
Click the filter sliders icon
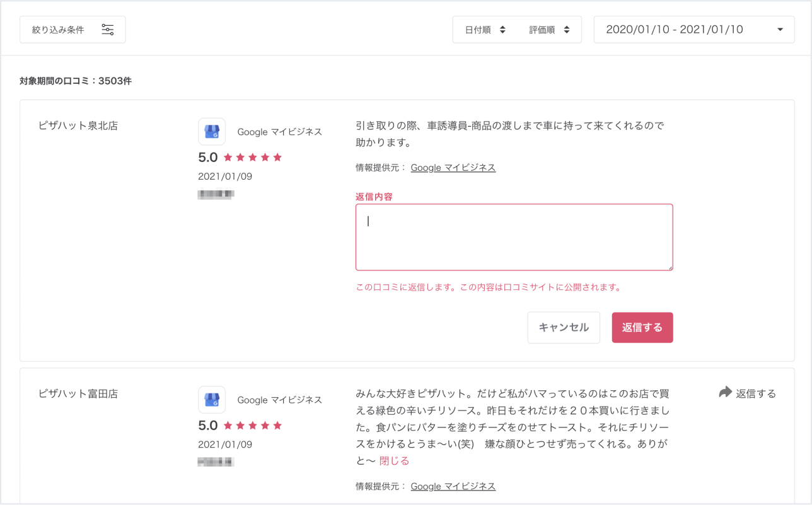[x=108, y=30]
